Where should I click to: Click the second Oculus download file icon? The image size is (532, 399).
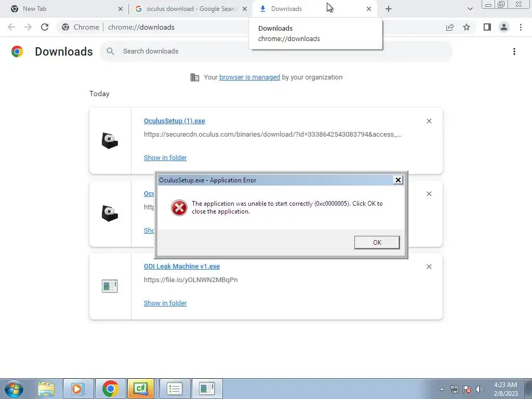coord(110,214)
